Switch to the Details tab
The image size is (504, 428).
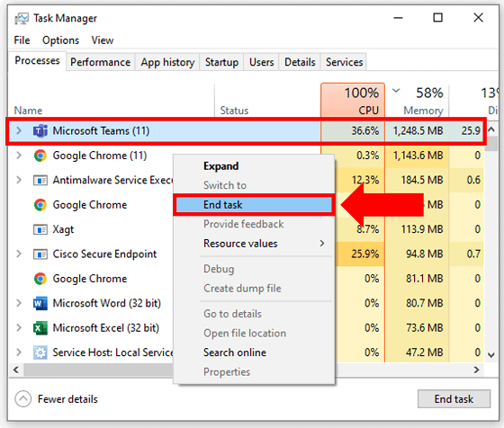(x=300, y=62)
